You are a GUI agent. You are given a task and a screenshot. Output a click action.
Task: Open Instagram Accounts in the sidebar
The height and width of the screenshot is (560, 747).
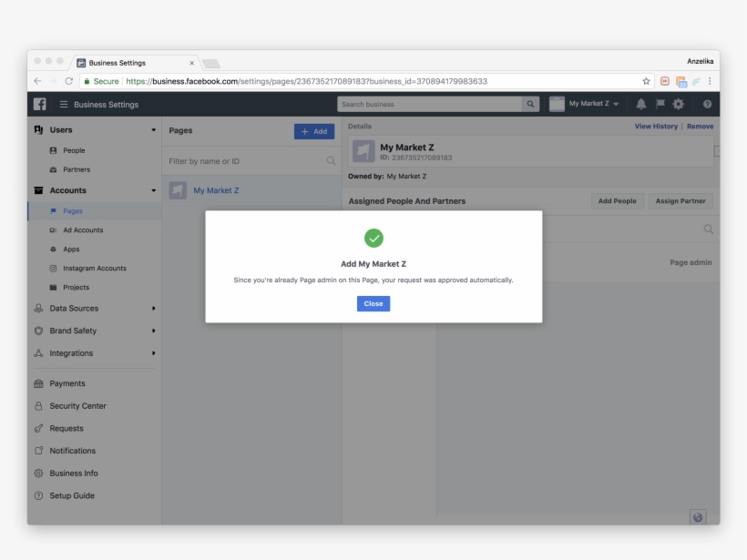pyautogui.click(x=95, y=268)
